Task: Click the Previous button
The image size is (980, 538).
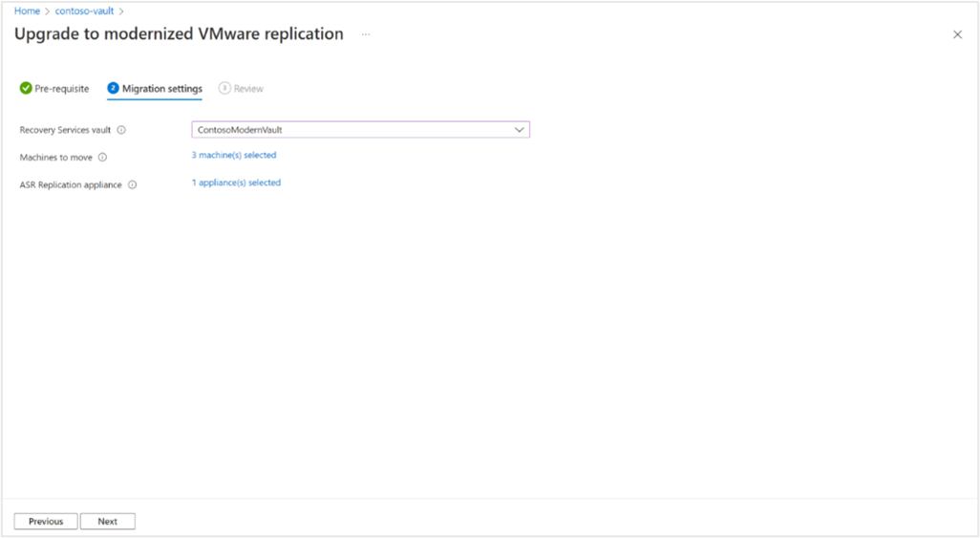Action: pyautogui.click(x=46, y=521)
